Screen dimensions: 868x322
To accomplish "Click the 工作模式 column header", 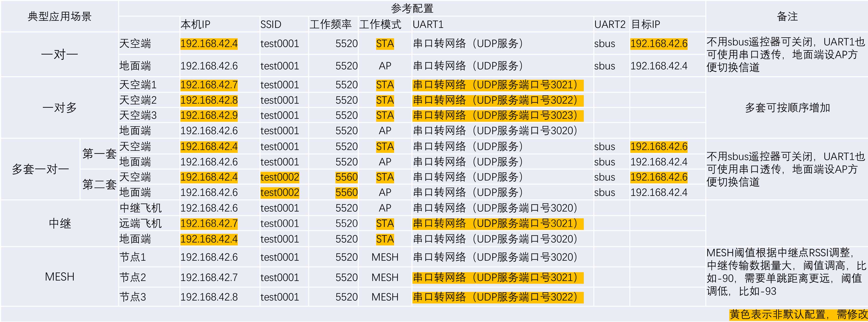I will (x=380, y=24).
